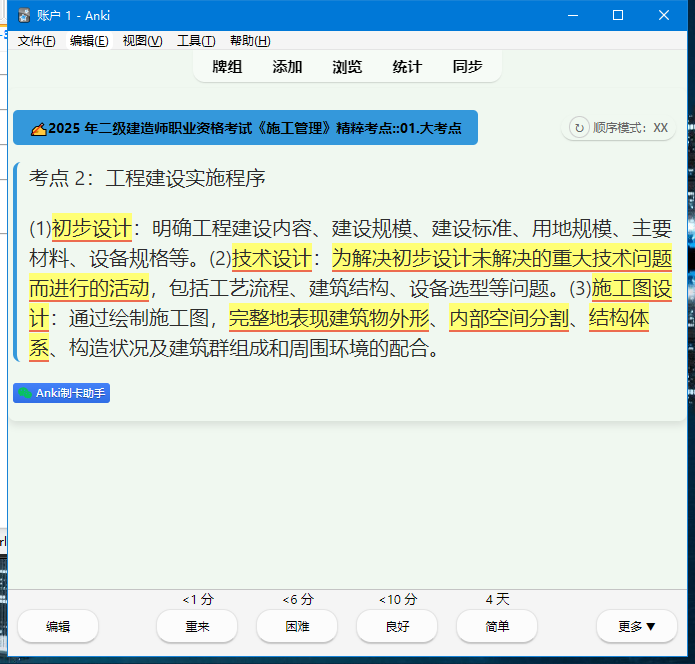Expand the 更多 dropdown menu
Viewport: 695px width, 664px height.
tap(636, 626)
